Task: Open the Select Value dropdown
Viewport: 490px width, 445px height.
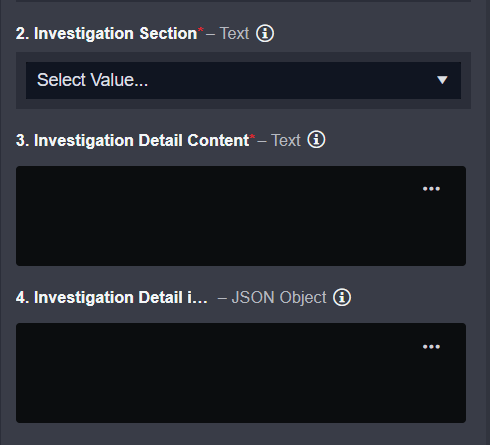Action: [x=243, y=80]
